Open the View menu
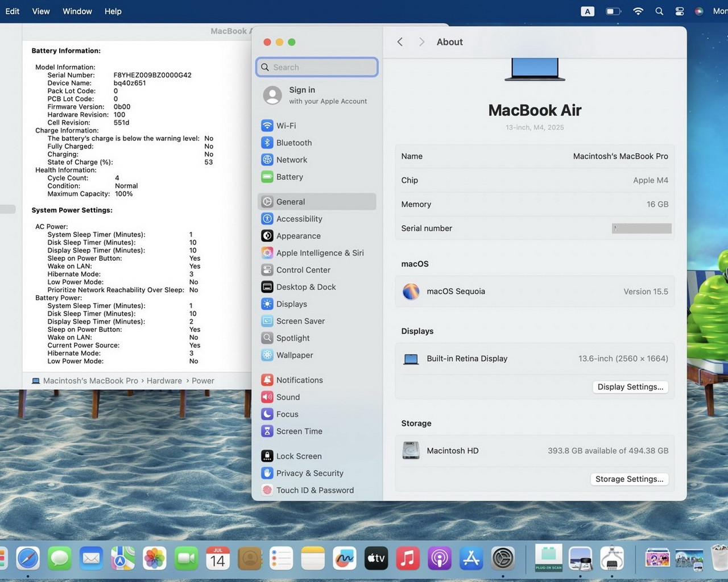 pyautogui.click(x=41, y=11)
